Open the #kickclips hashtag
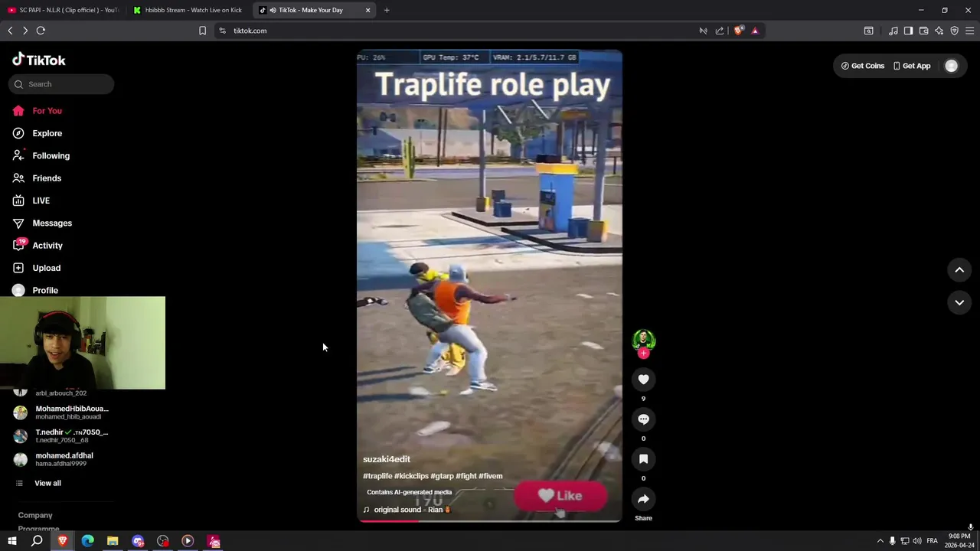 coord(411,476)
